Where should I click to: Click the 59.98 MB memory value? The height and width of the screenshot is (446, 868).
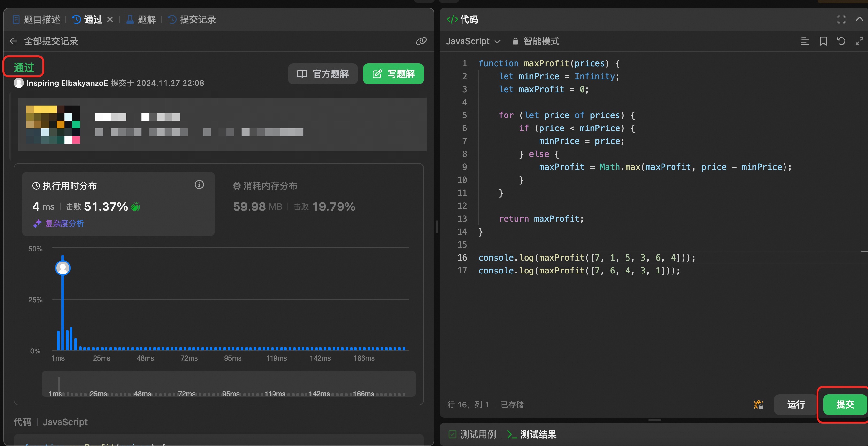tap(258, 206)
